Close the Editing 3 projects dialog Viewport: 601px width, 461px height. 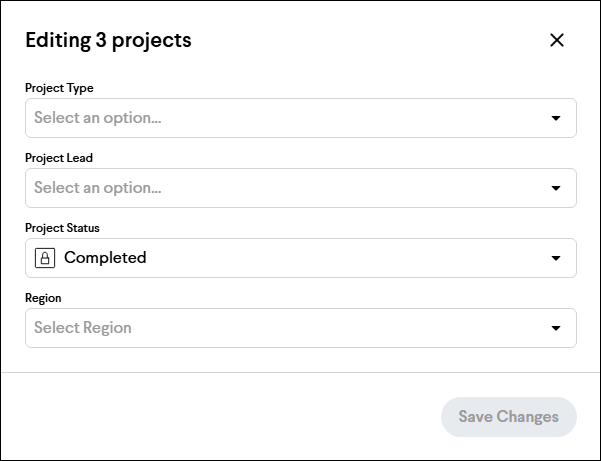[x=557, y=40]
